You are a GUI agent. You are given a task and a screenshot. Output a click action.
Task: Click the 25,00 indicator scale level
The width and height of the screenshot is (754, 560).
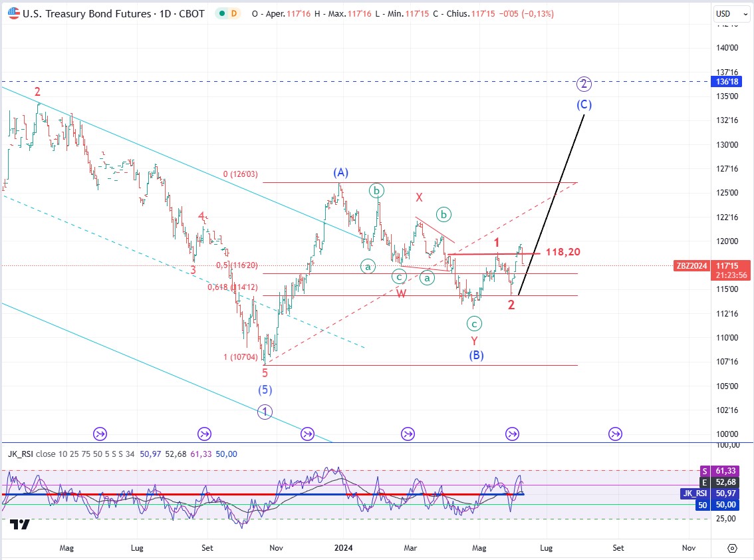tap(725, 519)
